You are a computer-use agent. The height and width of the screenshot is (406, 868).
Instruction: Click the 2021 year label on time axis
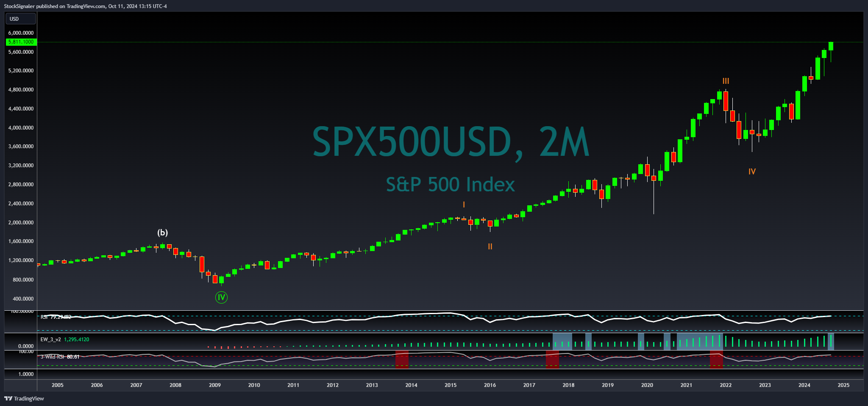[x=687, y=385]
